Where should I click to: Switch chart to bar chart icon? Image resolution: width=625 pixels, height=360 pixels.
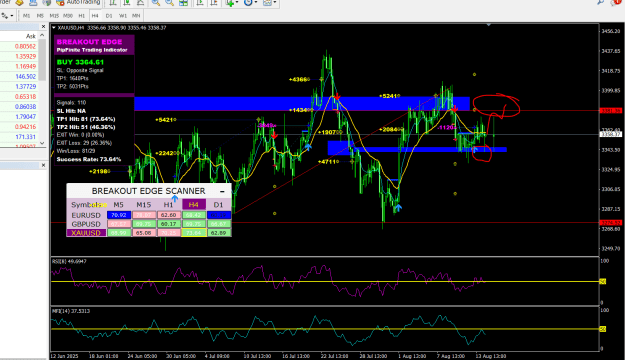click(113, 3)
